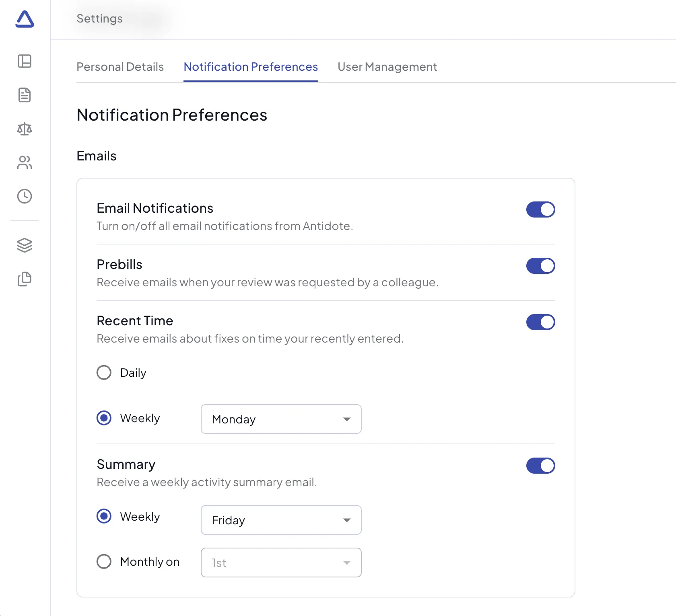Open the User Management tab
Image resolution: width=676 pixels, height=616 pixels.
[387, 67]
